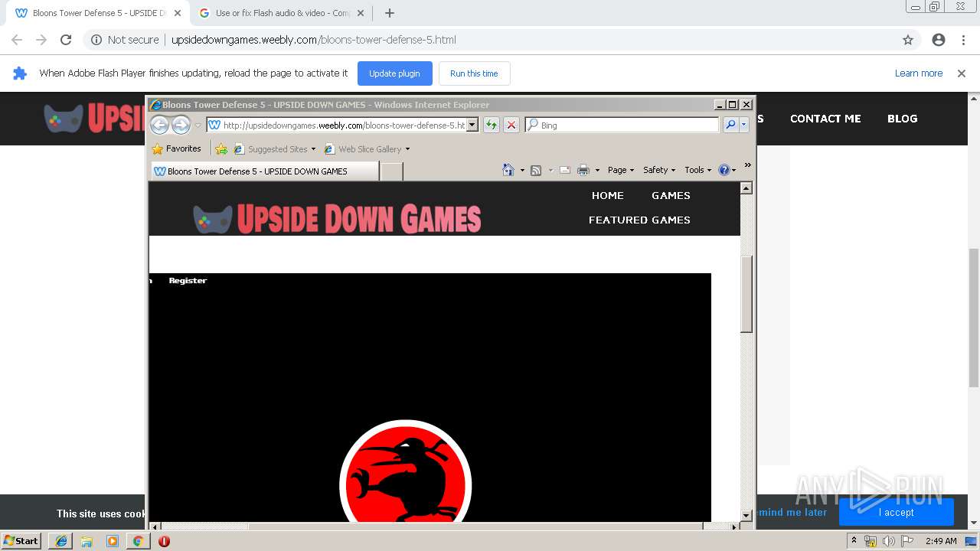Click the IE Print icon
This screenshot has width=980, height=551.
pos(583,170)
